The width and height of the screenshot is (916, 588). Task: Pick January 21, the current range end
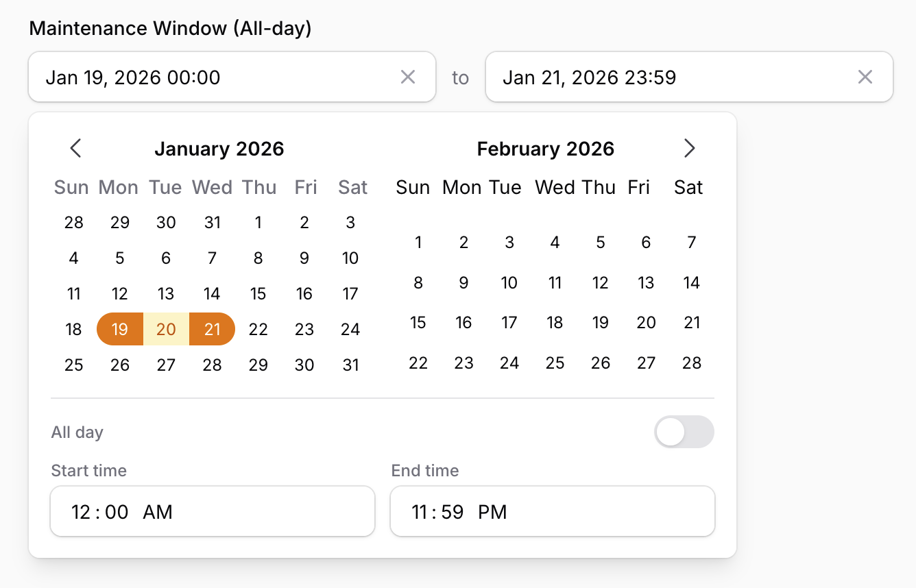click(212, 329)
